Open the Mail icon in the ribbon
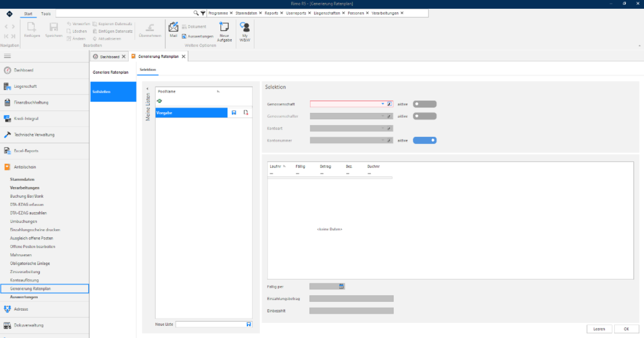Viewport: 644px width, 338px height. 173,30
